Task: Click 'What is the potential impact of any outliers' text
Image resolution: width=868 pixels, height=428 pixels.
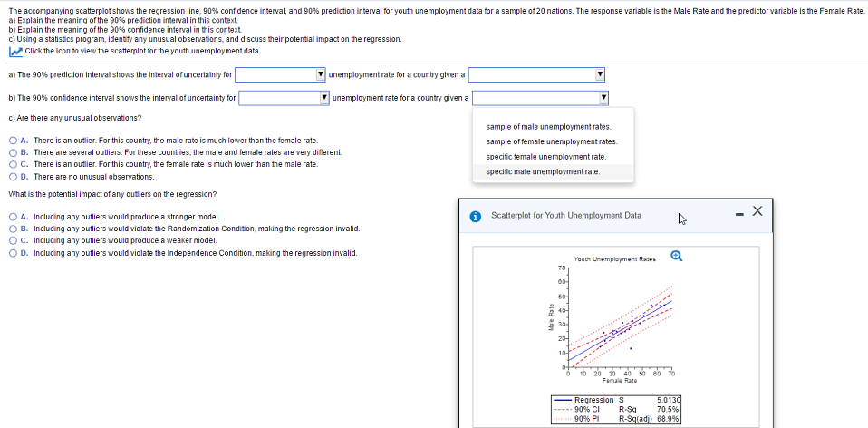Action: point(113,194)
